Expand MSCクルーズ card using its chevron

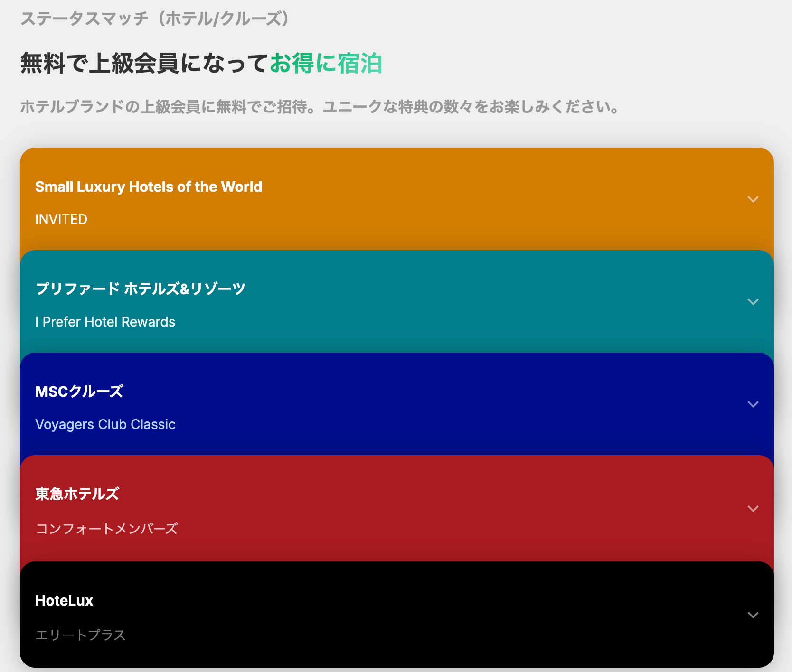point(753,404)
